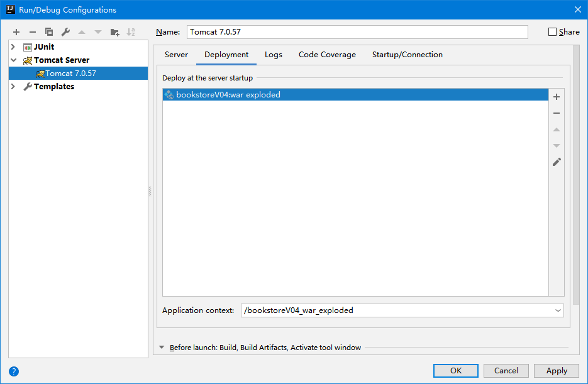The height and width of the screenshot is (384, 588).
Task: Toggle the Share checkbox
Action: (552, 32)
